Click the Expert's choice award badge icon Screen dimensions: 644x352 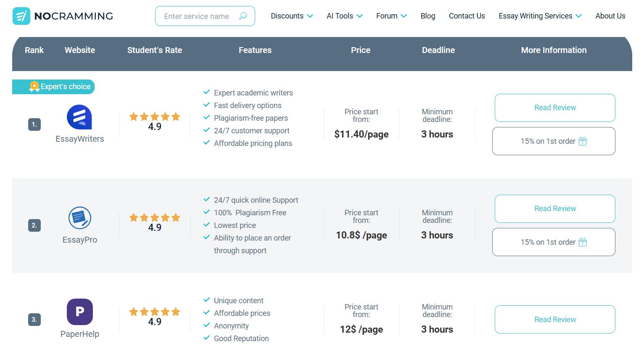[34, 87]
